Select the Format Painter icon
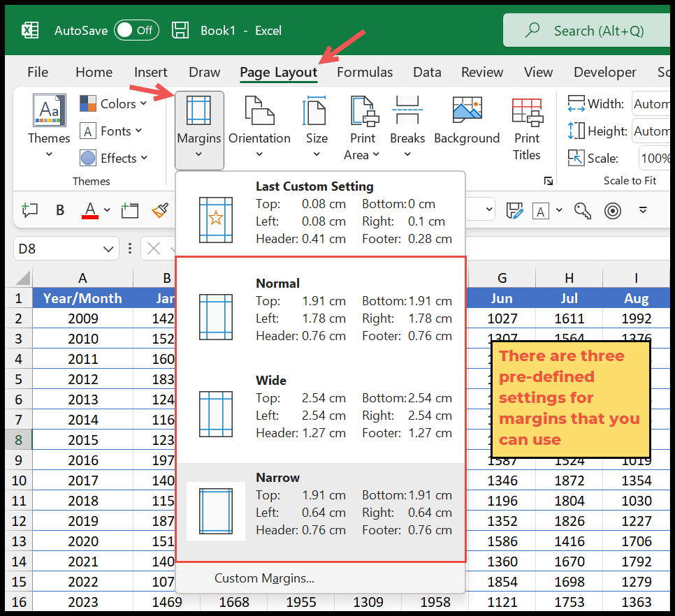 point(159,210)
